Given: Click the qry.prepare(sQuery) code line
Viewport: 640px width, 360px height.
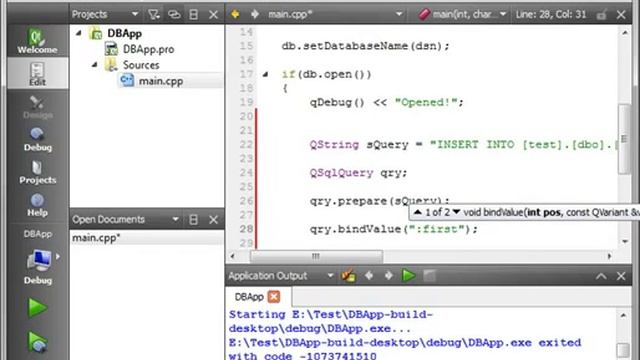Looking at the screenshot, I should 380,201.
